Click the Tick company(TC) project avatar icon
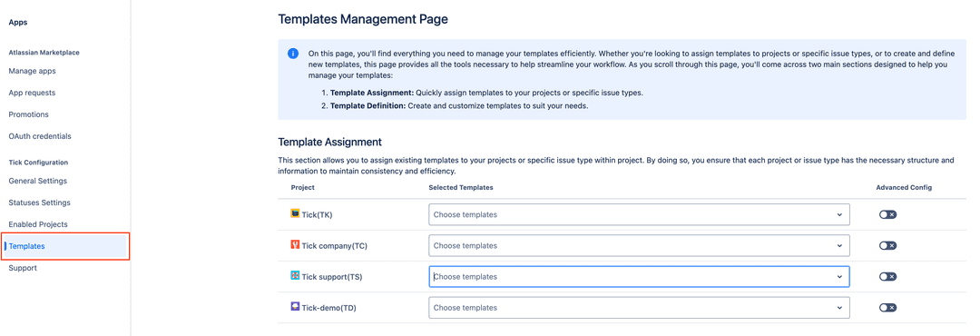Image resolution: width=980 pixels, height=336 pixels. [295, 244]
